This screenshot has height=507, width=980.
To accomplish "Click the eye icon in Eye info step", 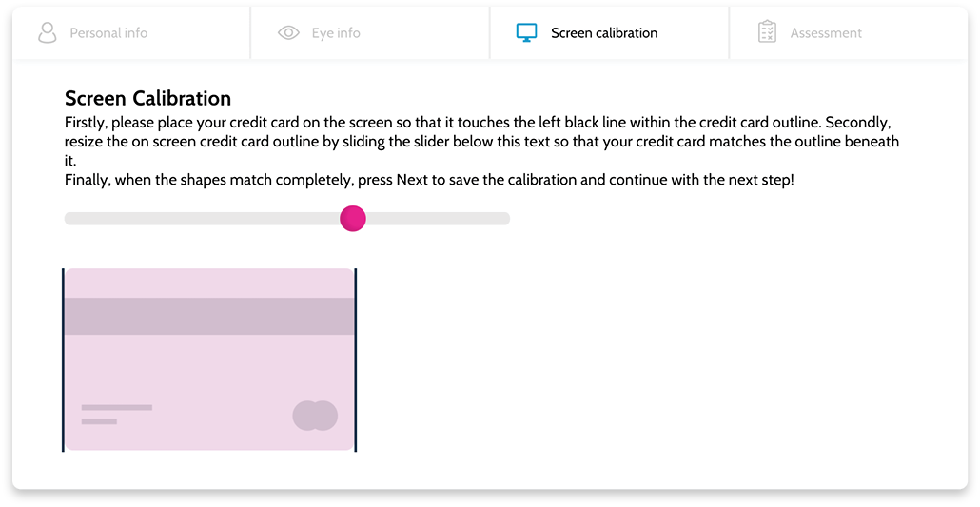I will point(288,32).
